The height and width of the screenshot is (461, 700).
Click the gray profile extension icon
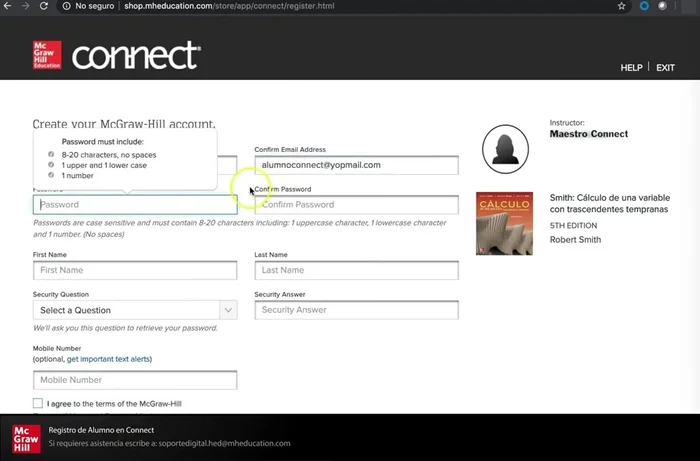(x=662, y=6)
